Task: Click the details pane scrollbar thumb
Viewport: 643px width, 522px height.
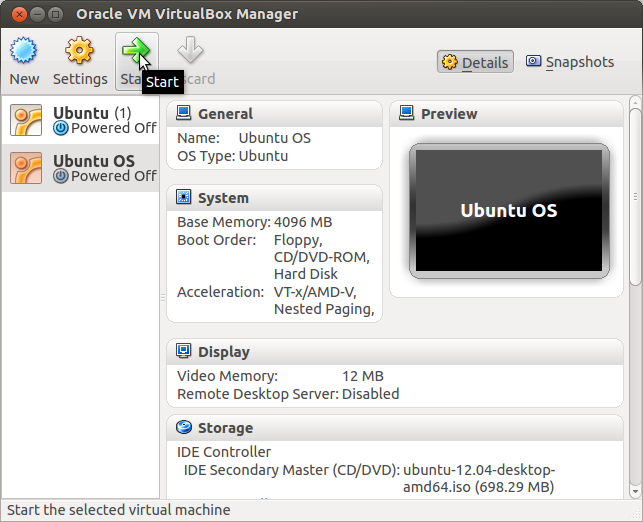Action: pyautogui.click(x=635, y=197)
